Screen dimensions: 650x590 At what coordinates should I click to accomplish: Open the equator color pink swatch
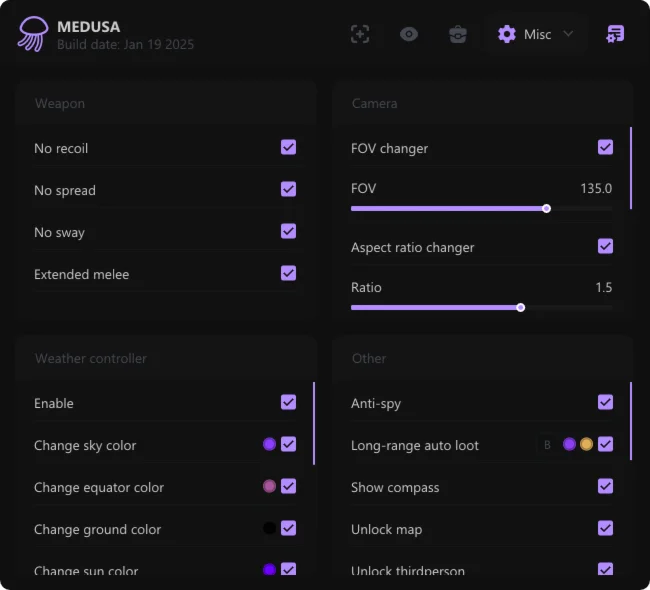point(269,487)
